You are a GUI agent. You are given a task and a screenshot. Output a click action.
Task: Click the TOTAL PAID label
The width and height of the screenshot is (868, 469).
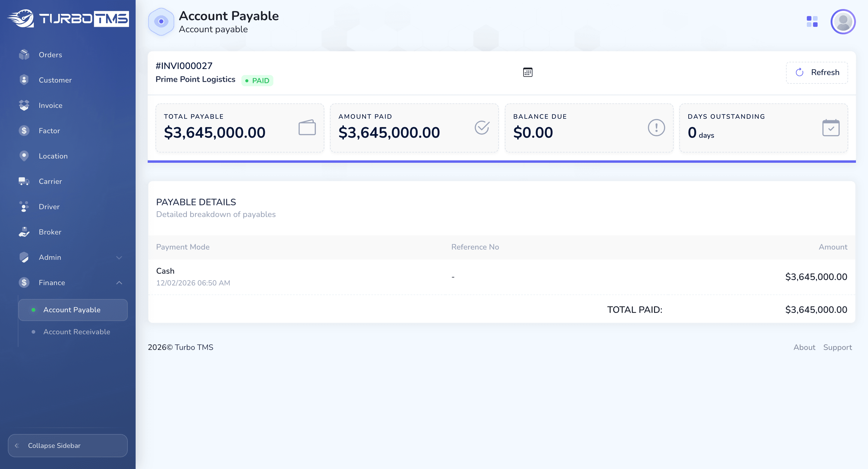pyautogui.click(x=635, y=310)
